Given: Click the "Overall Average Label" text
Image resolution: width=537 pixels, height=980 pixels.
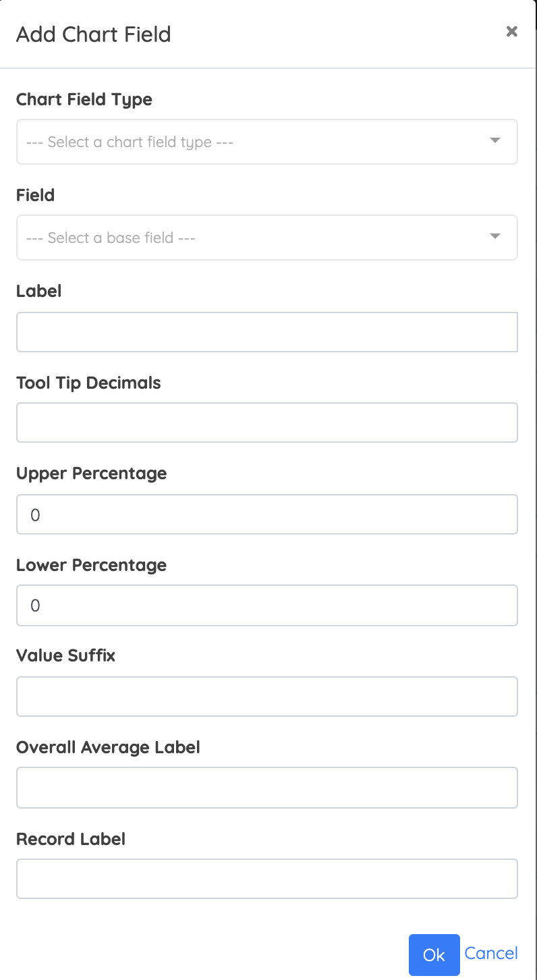Looking at the screenshot, I should click(x=108, y=748).
